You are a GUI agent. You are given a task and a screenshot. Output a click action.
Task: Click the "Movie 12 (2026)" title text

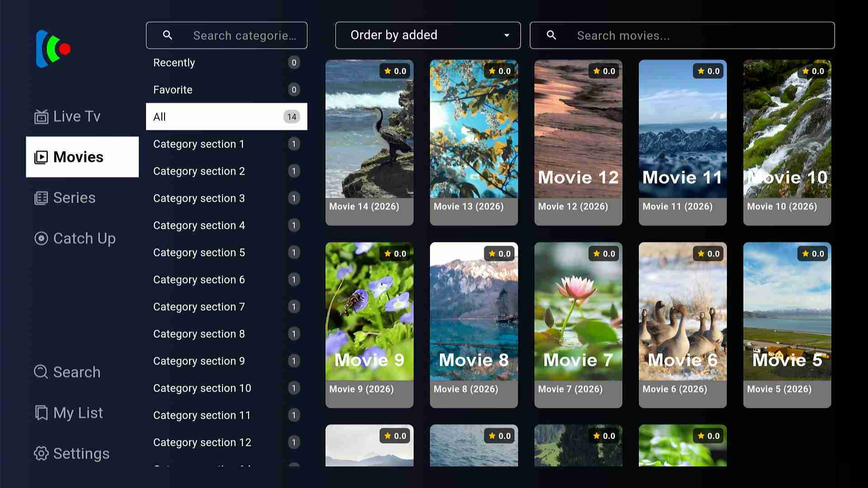click(x=573, y=206)
